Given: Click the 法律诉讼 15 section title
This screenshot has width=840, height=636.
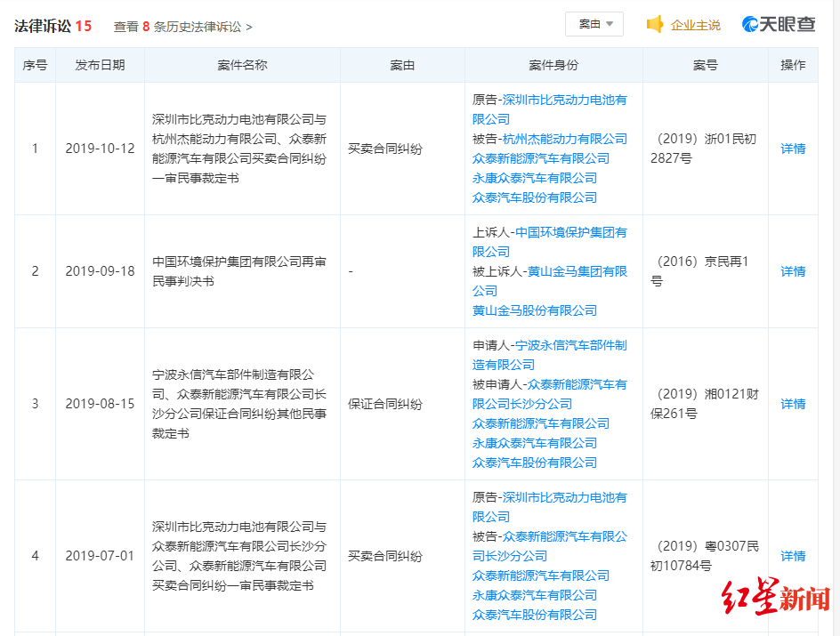Looking at the screenshot, I should click(x=53, y=26).
